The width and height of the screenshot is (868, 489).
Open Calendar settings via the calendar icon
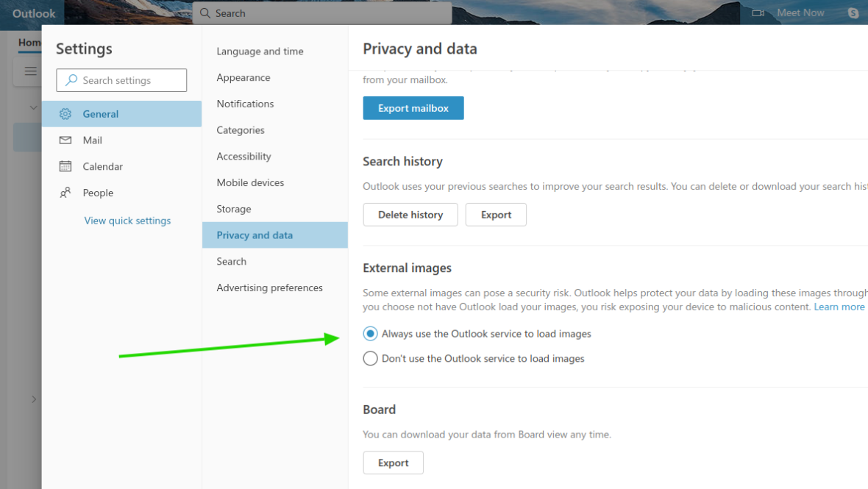[65, 166]
